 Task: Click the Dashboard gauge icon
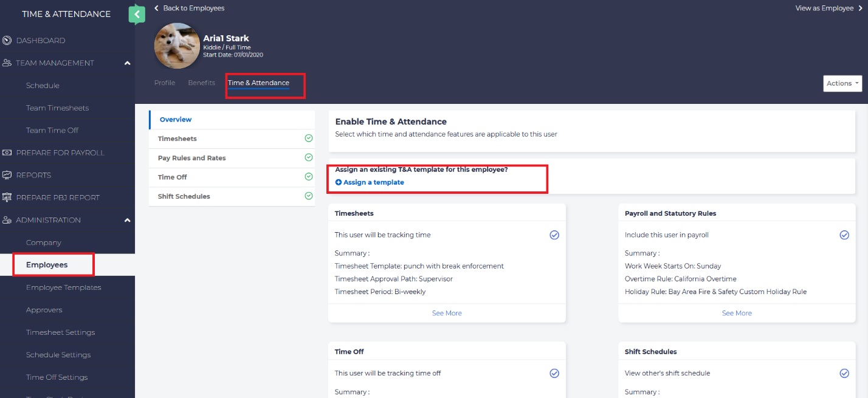coord(7,41)
